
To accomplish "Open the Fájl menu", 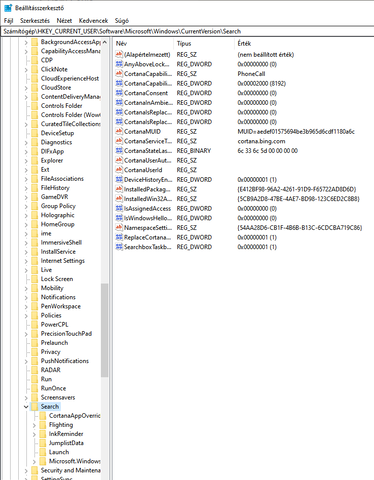I will tap(8, 21).
